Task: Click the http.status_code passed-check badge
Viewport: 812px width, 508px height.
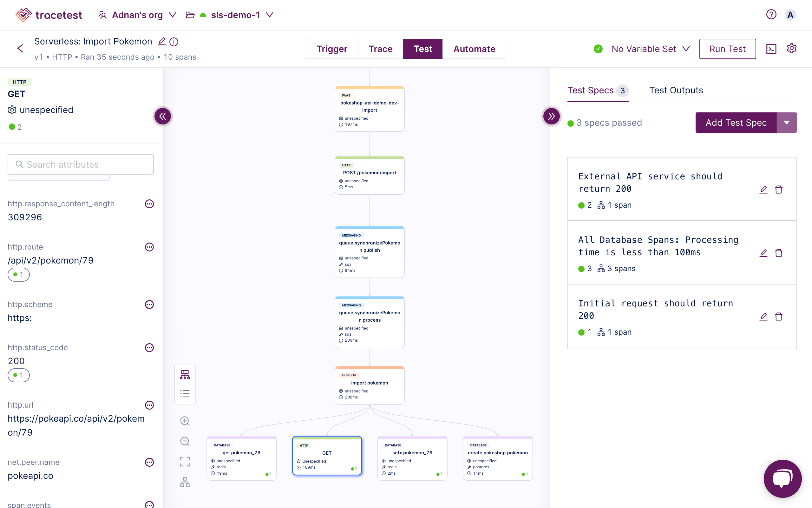Action: pos(19,375)
